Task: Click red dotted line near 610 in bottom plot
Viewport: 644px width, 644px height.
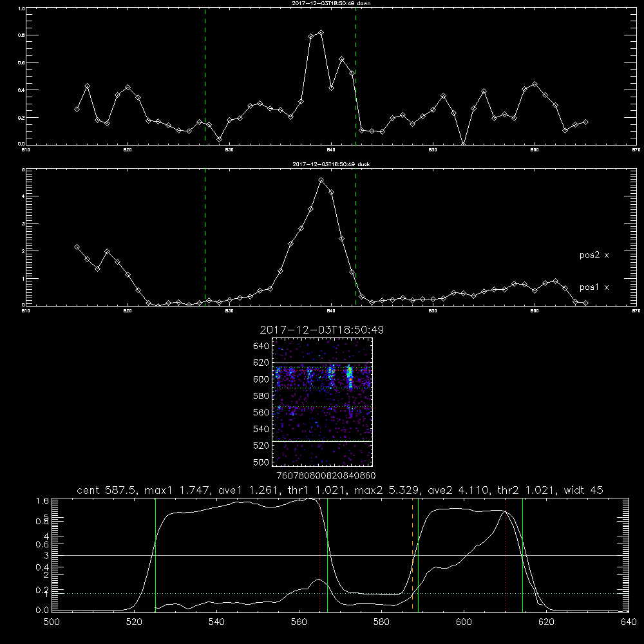Action: [505, 554]
